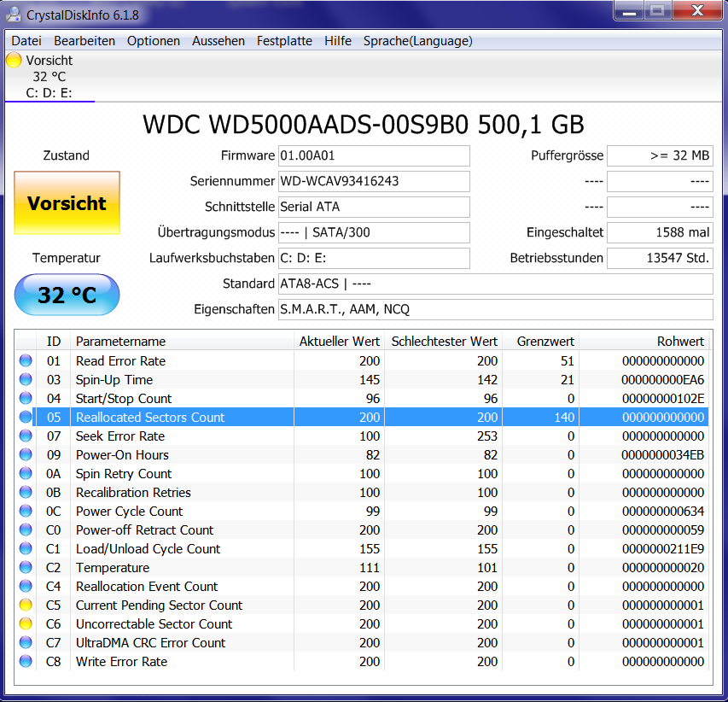Open the Datei menu
Viewport: 728px width, 702px height.
[26, 41]
